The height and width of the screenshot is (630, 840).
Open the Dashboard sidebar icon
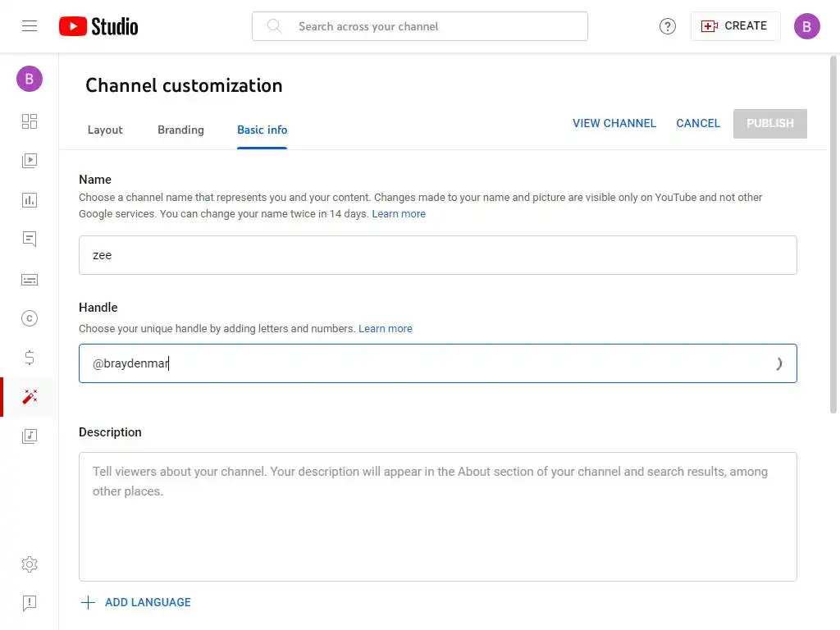(30, 121)
